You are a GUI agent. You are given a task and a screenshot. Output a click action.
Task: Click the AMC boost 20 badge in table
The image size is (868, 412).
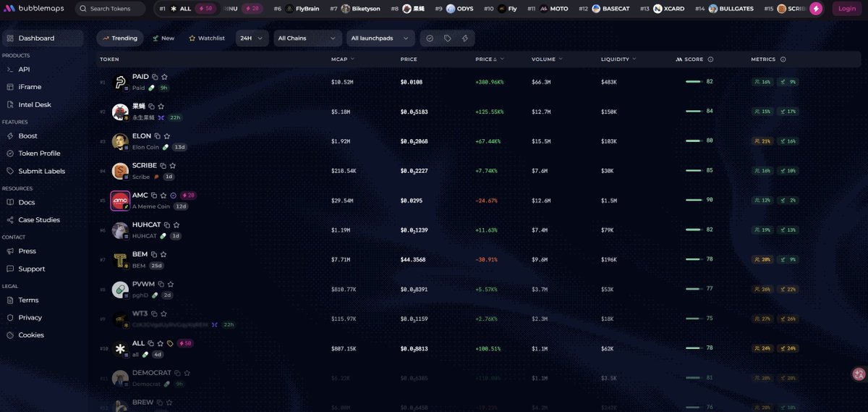pyautogui.click(x=188, y=196)
